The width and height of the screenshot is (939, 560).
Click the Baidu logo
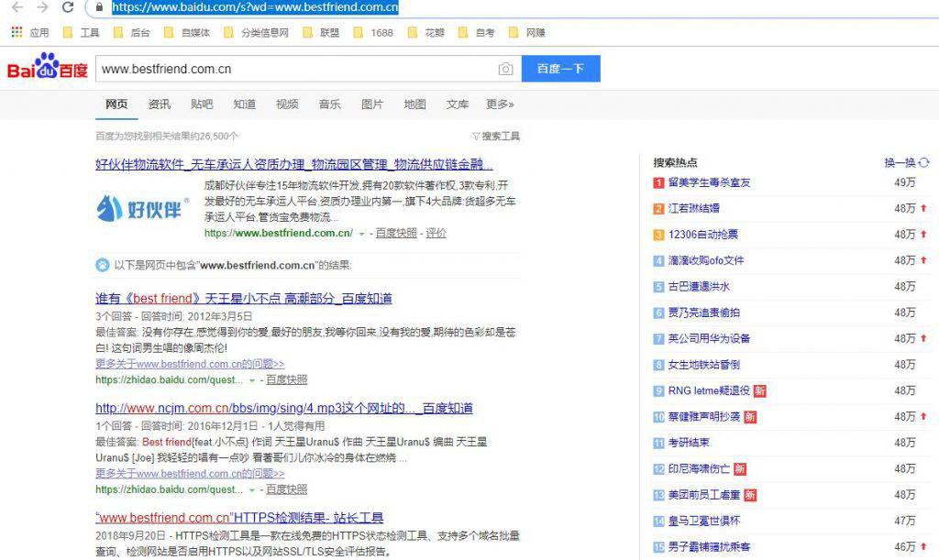coord(48,66)
